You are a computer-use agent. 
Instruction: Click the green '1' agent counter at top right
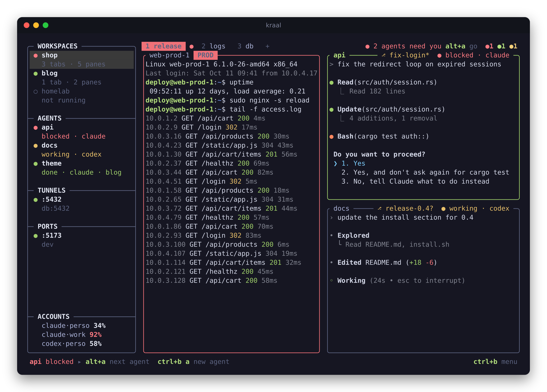(x=501, y=46)
